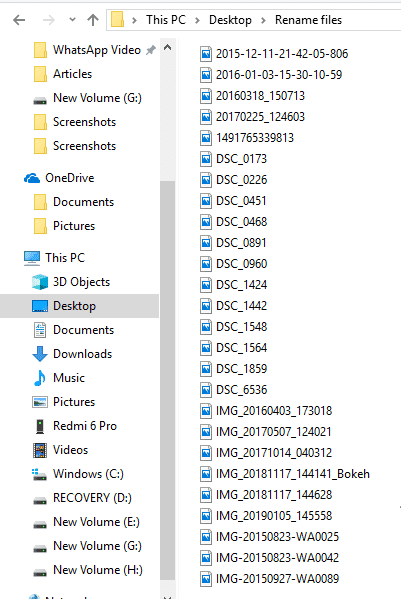Select file DSC_0226
The height and width of the screenshot is (599, 401).
click(241, 180)
